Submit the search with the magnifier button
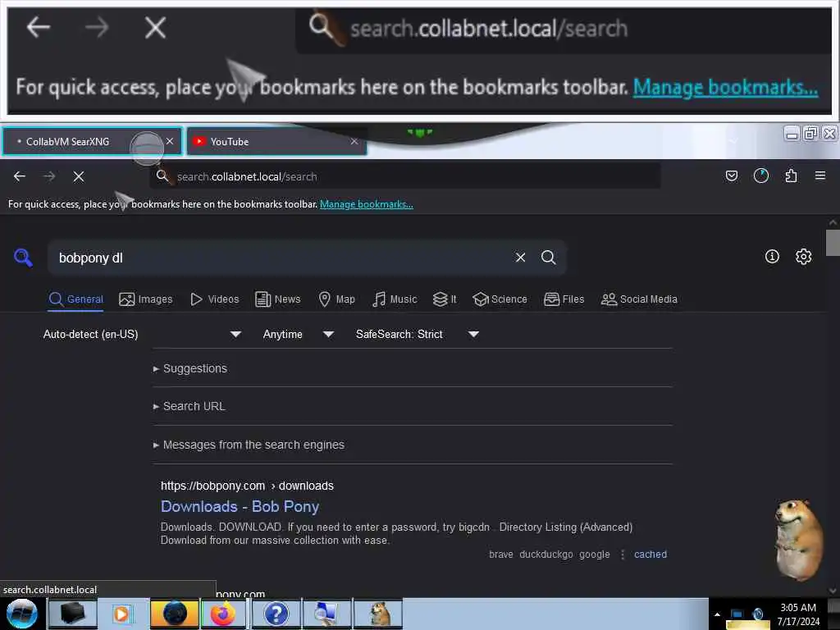840x630 pixels. pos(548,257)
